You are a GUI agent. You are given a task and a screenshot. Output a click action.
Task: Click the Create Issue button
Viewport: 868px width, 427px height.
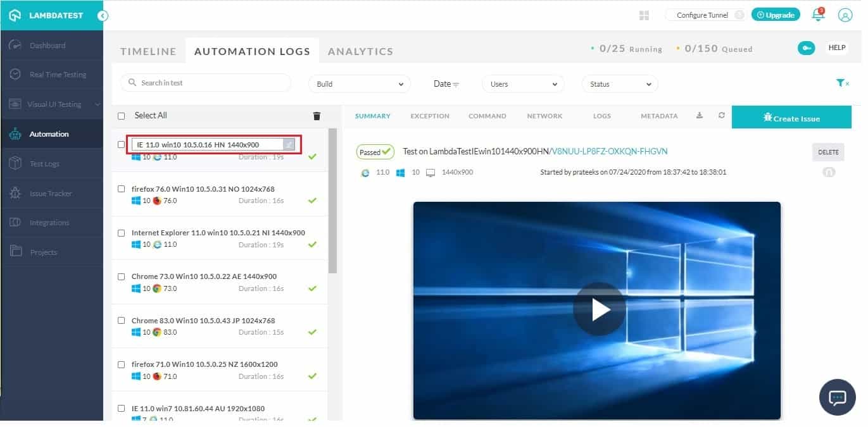(x=791, y=118)
